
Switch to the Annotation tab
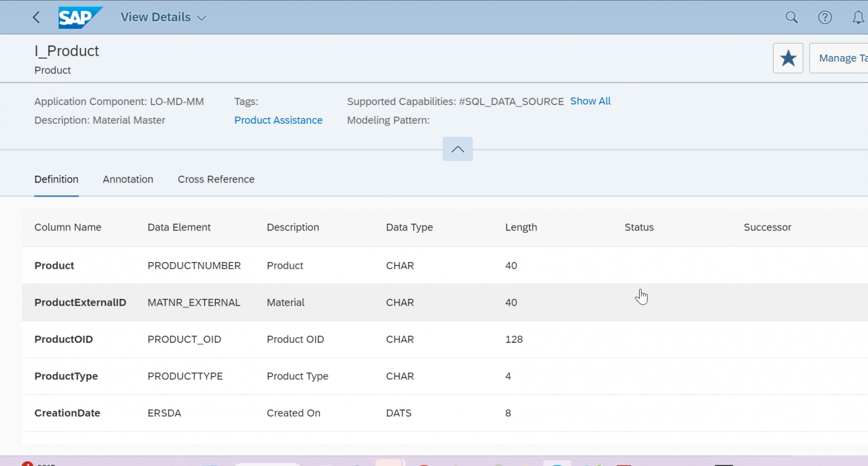(x=128, y=179)
